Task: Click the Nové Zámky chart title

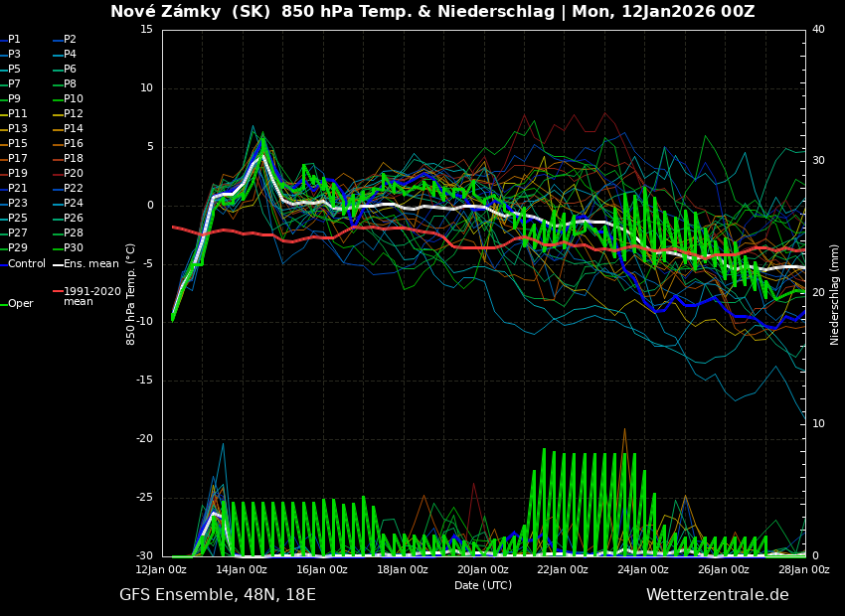Action: click(432, 12)
